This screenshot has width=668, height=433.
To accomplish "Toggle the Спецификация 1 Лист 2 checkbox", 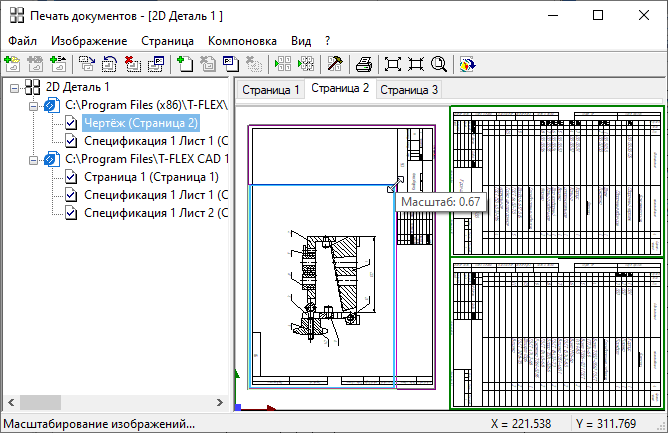I will coord(71,213).
